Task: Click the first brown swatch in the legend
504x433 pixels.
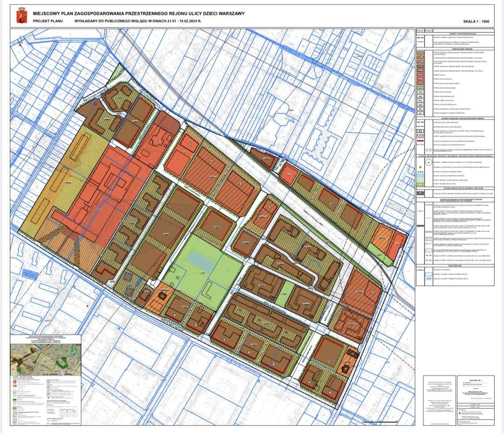Action: click(420, 53)
